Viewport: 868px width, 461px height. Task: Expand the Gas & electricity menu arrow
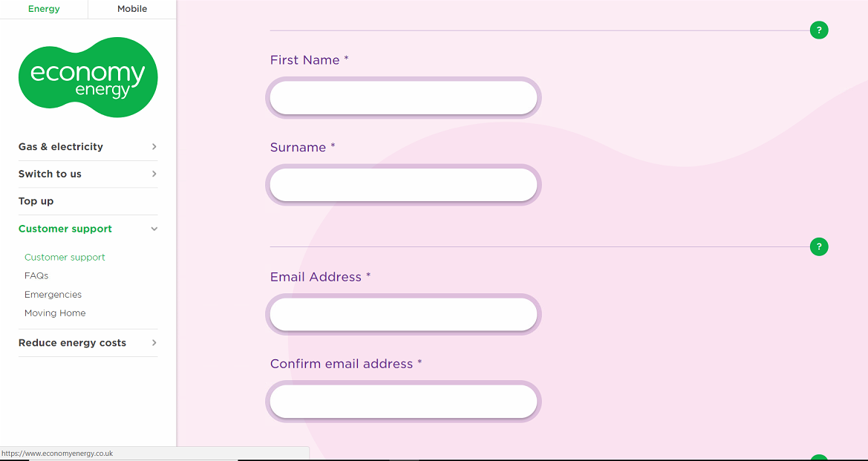click(x=154, y=147)
